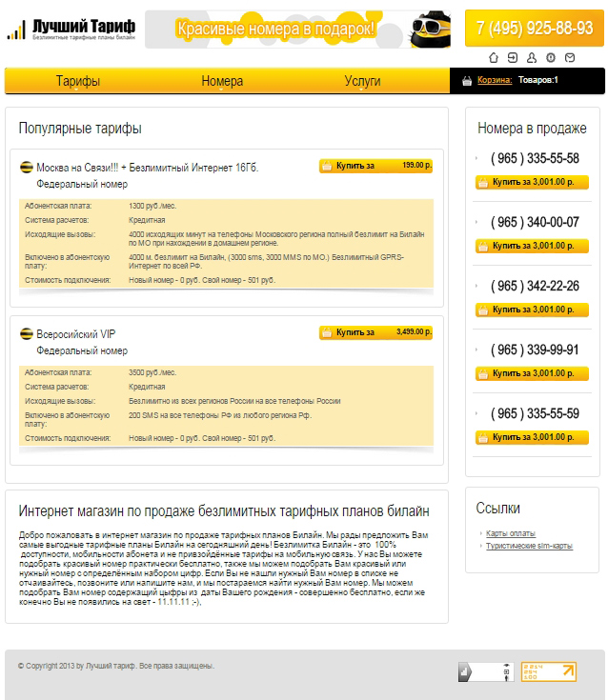
Task: Open the Номера menu
Action: click(222, 81)
